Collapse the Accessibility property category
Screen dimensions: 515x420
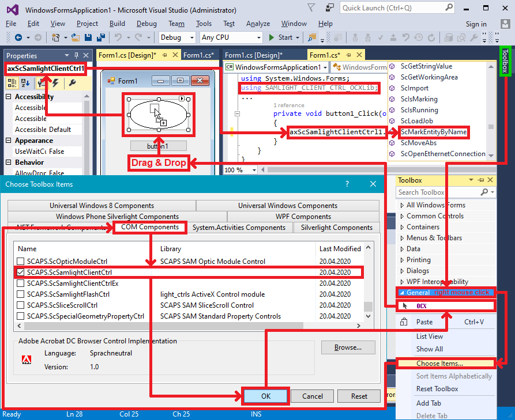(9, 97)
